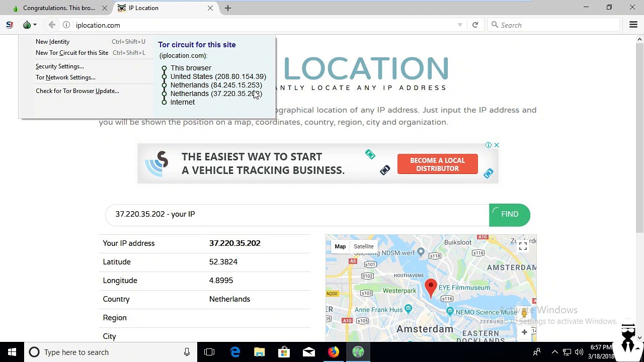
Task: Open the NoScript S! toolbar icon
Action: tap(10, 25)
